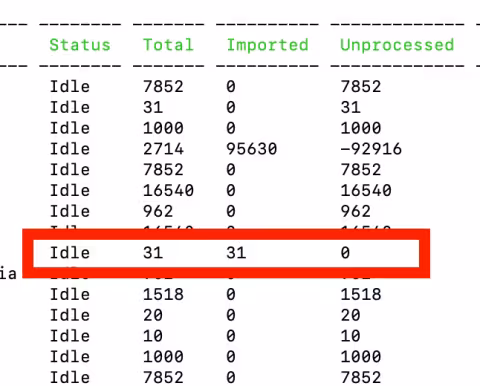Select the Total value 16540
Image resolution: width=480 pixels, height=386 pixels.
168,190
